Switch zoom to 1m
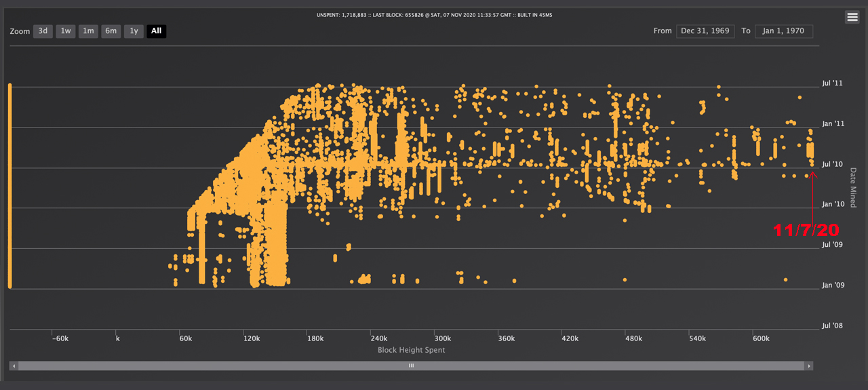The image size is (868, 390). coord(88,31)
